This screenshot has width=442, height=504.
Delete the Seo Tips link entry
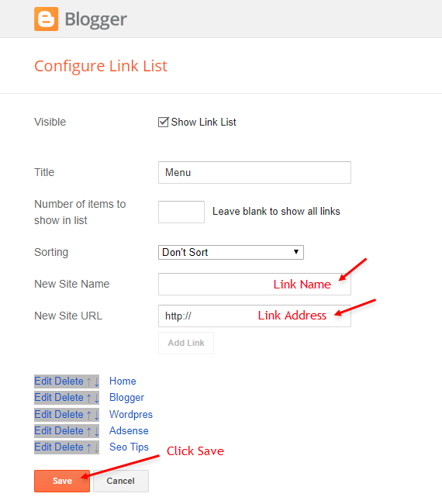pos(69,447)
